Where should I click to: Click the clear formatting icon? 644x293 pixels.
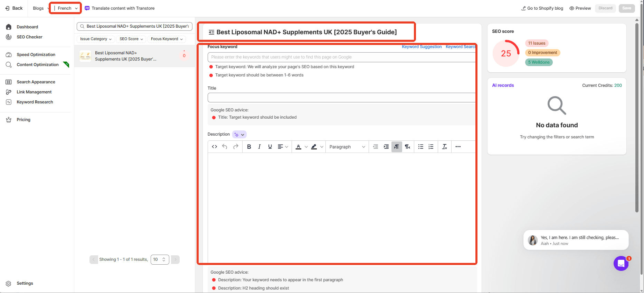click(x=444, y=147)
